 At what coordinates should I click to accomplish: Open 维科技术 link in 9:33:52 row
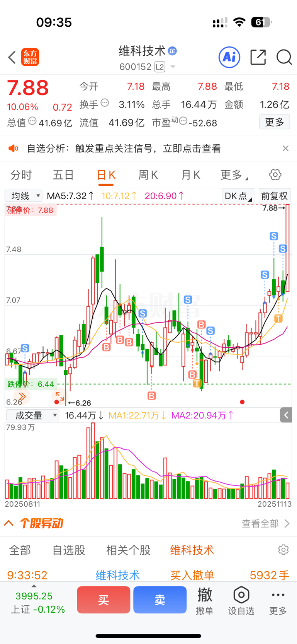[x=118, y=575]
